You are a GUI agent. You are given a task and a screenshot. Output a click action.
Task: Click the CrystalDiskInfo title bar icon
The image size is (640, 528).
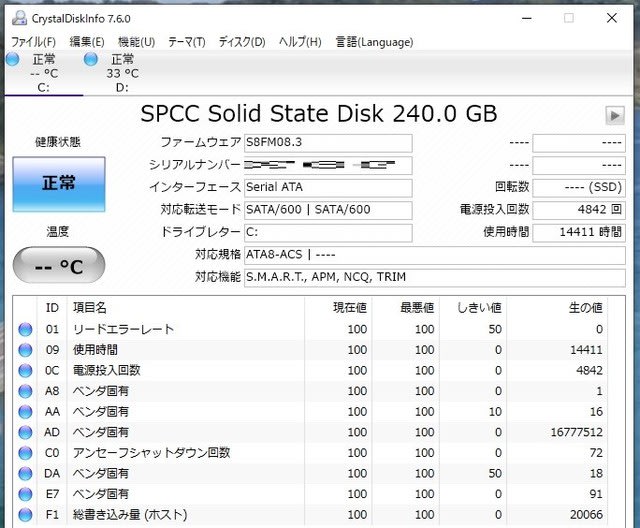click(x=19, y=18)
